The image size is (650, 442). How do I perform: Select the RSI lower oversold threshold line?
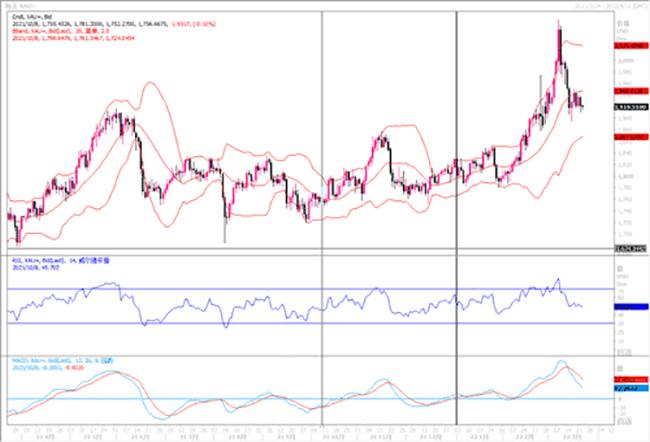click(300, 323)
